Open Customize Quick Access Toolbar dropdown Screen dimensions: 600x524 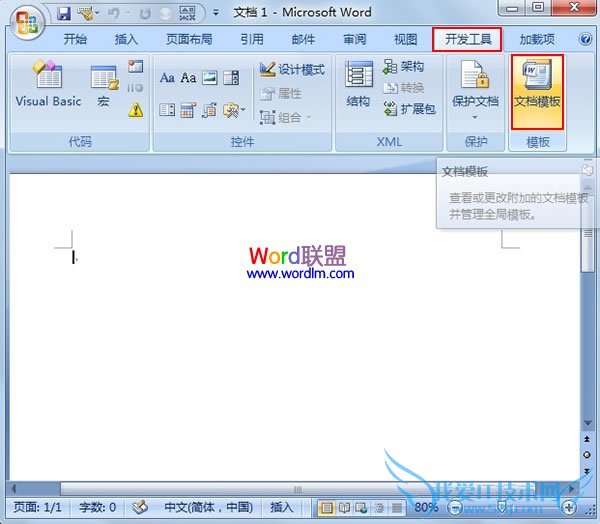point(216,13)
